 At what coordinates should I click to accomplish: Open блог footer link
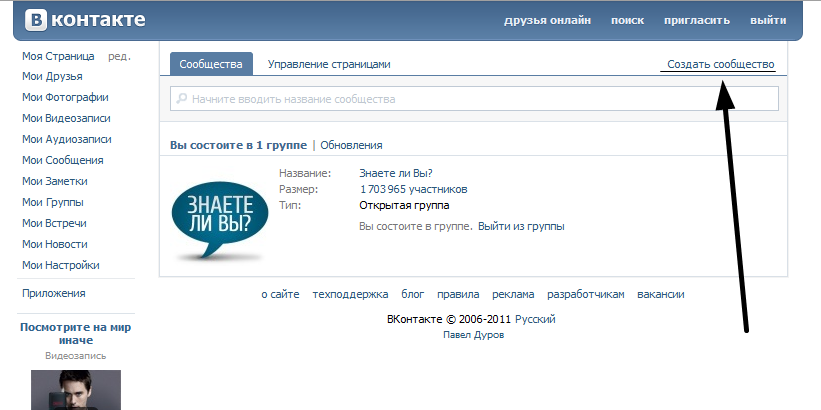point(413,294)
